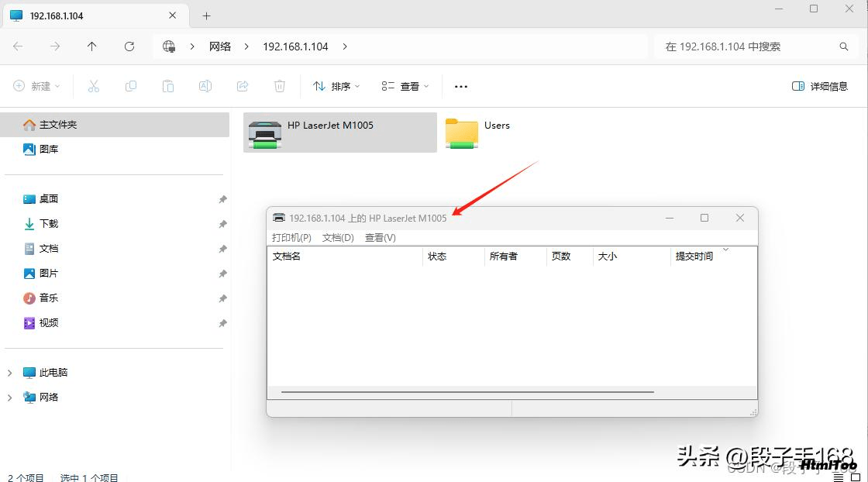The width and height of the screenshot is (868, 482).
Task: Click 网络 in the address breadcrumb
Action: click(x=220, y=46)
